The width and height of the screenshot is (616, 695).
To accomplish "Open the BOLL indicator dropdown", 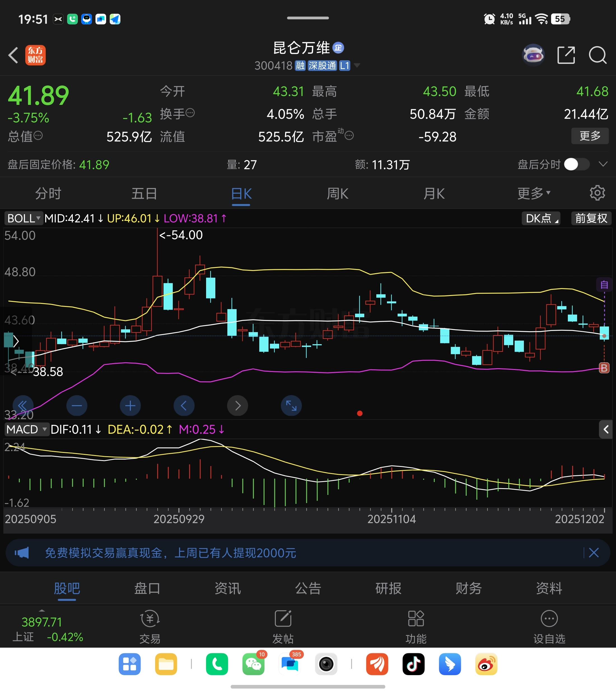I will pyautogui.click(x=24, y=218).
